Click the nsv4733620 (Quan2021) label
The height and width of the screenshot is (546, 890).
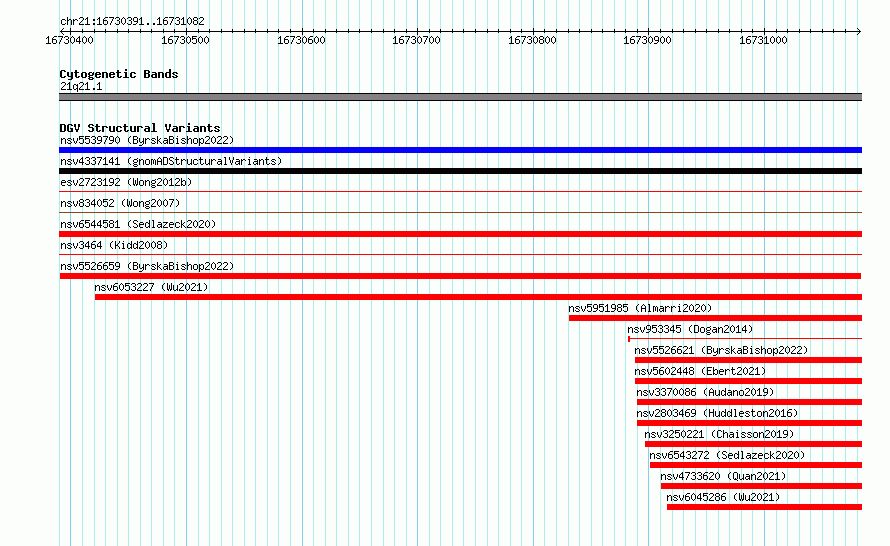click(x=723, y=476)
